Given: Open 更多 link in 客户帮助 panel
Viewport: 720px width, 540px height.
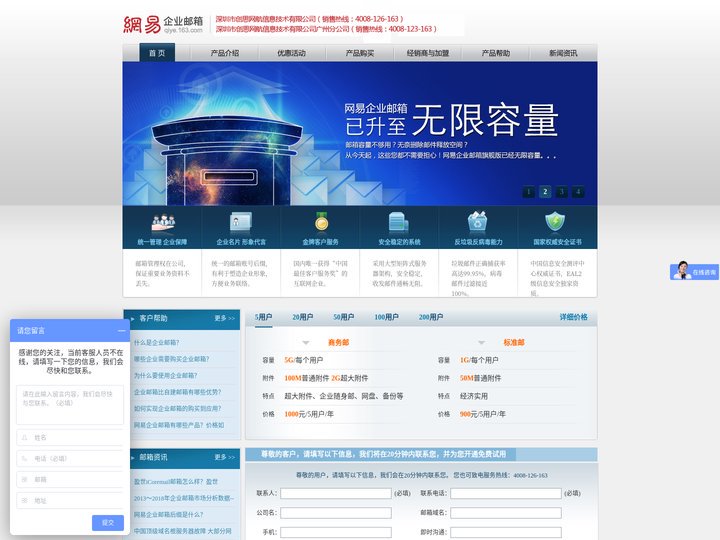Looking at the screenshot, I should pyautogui.click(x=225, y=318).
